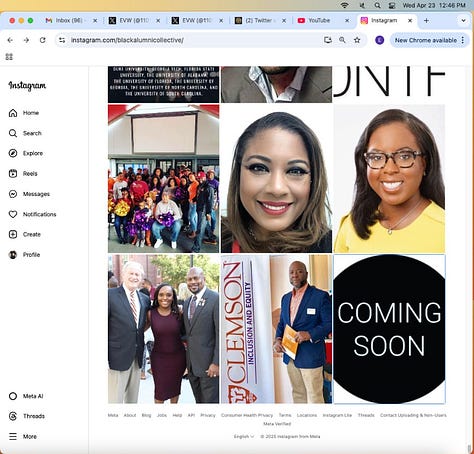Switch to the Inbox (96) Gmail tab
Screen dimensions: 474x454
[x=71, y=20]
